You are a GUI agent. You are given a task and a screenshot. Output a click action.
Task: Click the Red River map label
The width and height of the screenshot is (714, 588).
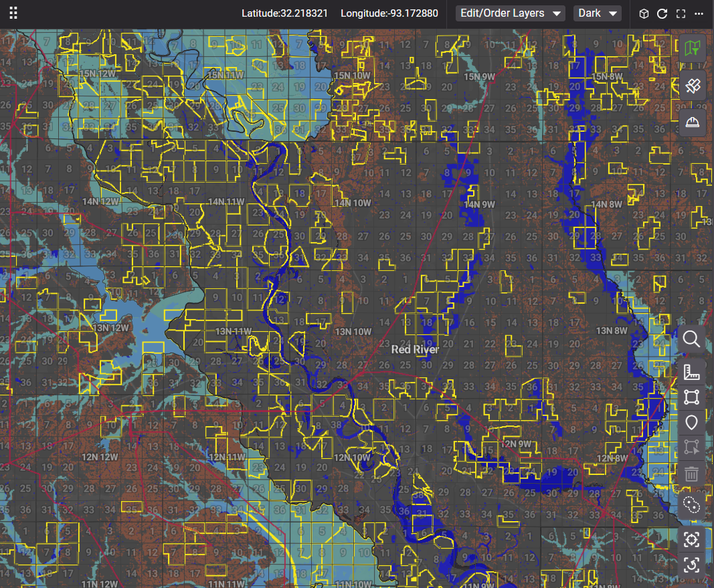(415, 349)
